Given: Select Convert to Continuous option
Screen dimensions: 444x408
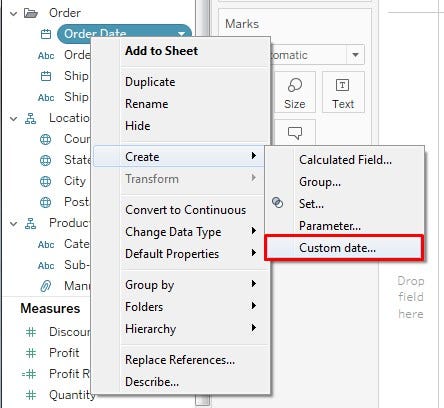Looking at the screenshot, I should click(x=185, y=210).
